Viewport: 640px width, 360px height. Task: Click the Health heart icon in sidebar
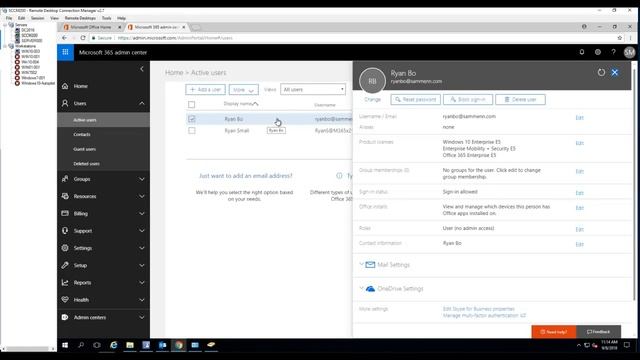click(x=65, y=300)
